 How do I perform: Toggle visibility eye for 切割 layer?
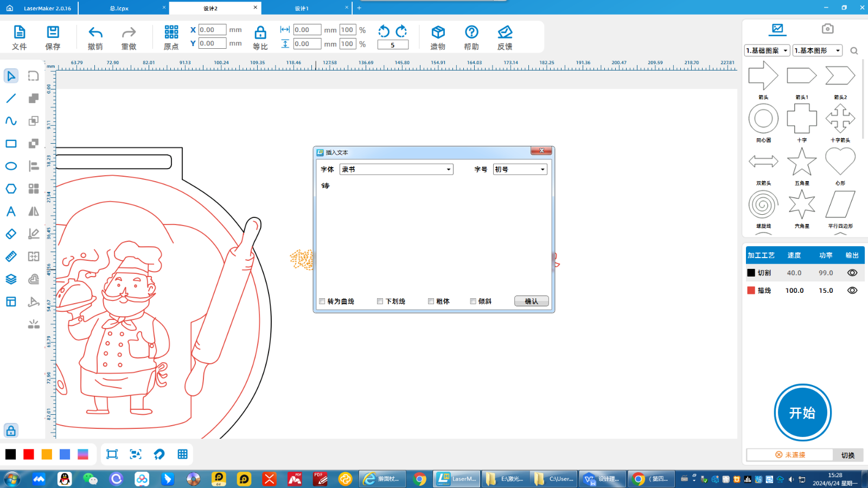pyautogui.click(x=852, y=273)
